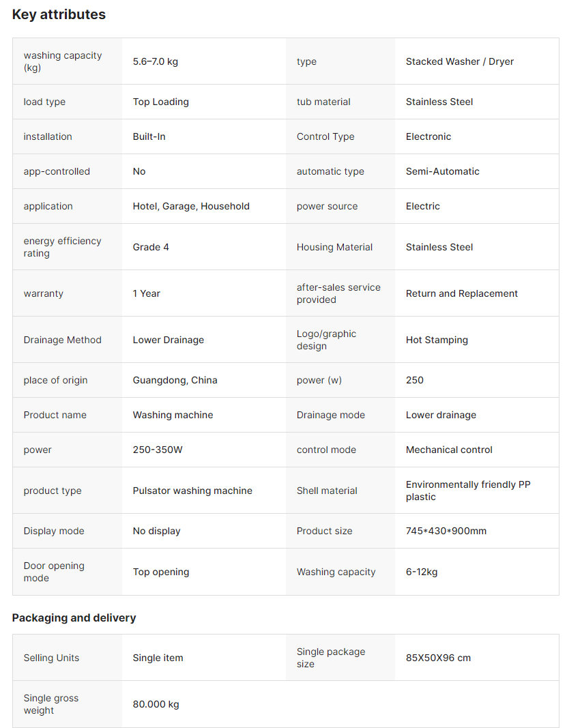Select the Built-In installation value
Image resolution: width=567 pixels, height=728 pixels.
pyautogui.click(x=149, y=136)
